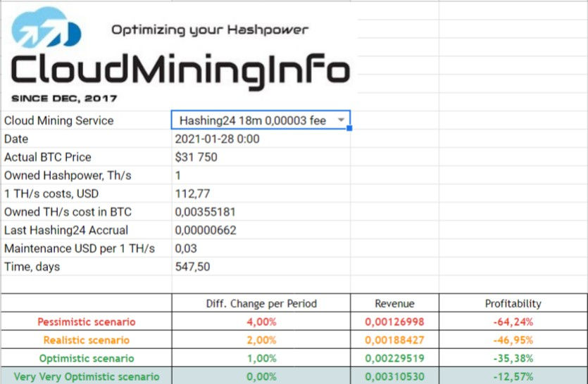Select the owned hashpower value 1

point(178,175)
